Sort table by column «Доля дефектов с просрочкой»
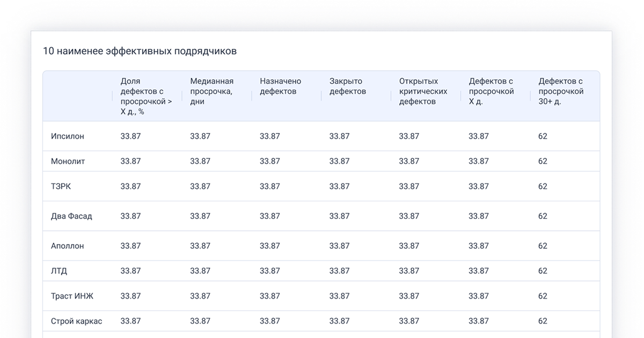This screenshot has height=338, width=644. [x=143, y=95]
